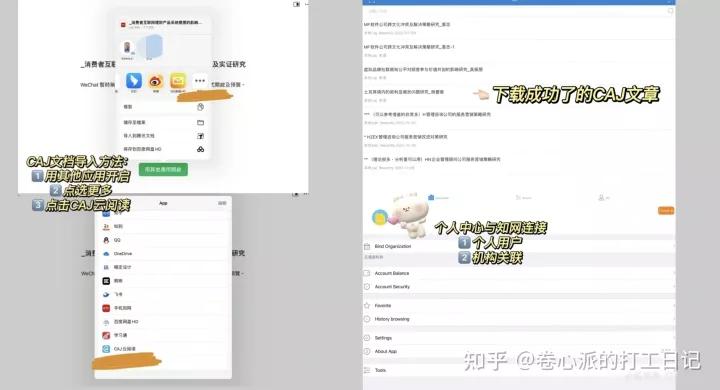Open Settings in personal center
720x390 pixels.
[x=519, y=338]
